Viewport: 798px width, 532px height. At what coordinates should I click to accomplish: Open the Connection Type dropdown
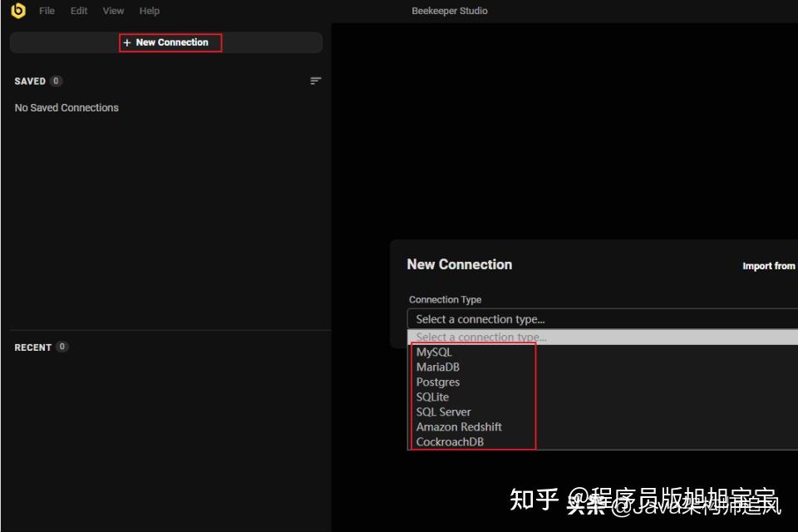(x=603, y=319)
